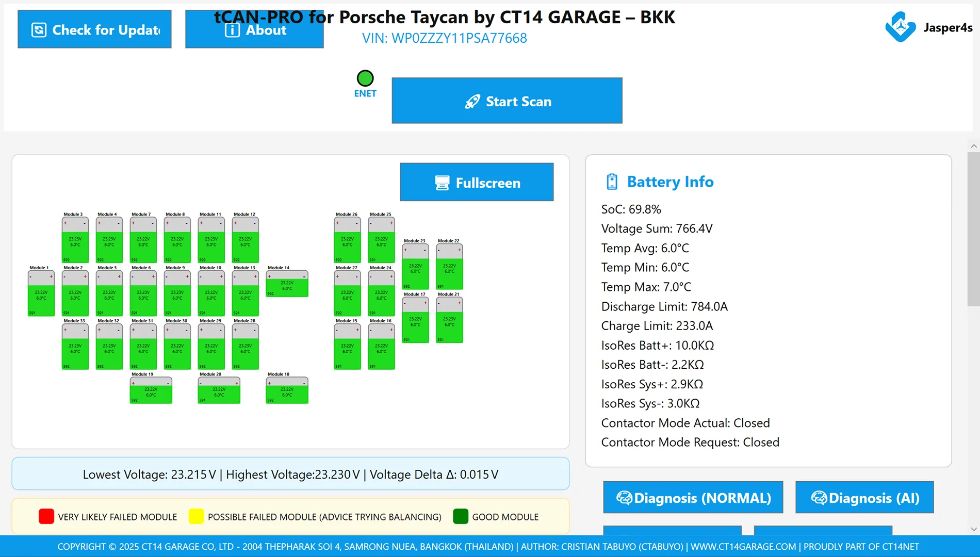Viewport: 980px width, 557px height.
Task: Click the refresh icon in Check for Update
Action: 39,30
